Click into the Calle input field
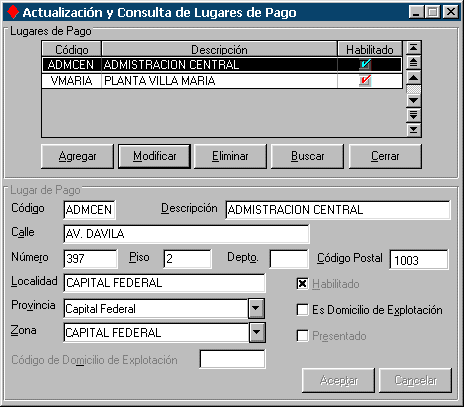The width and height of the screenshot is (464, 407). pyautogui.click(x=186, y=234)
